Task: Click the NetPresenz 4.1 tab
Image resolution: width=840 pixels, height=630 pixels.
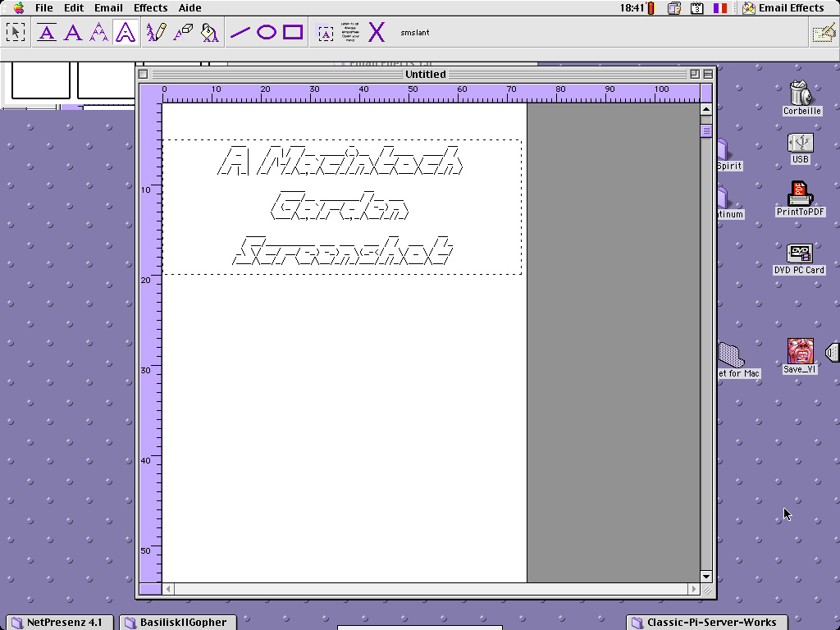Action: [x=57, y=622]
